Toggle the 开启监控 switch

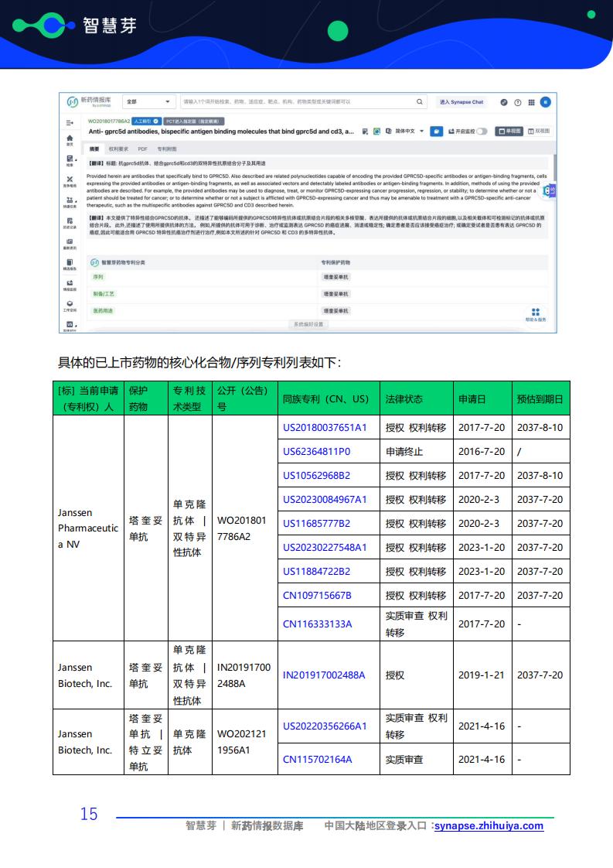click(x=482, y=132)
